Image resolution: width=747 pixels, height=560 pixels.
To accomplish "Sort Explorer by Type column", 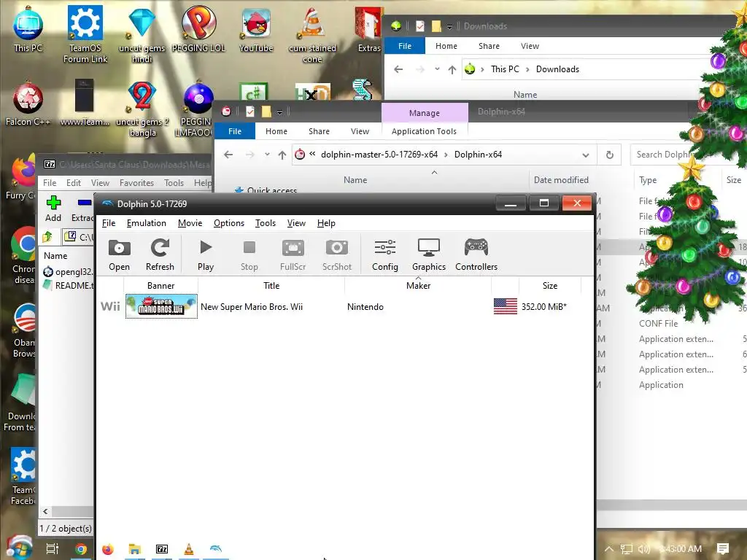I will pos(648,180).
